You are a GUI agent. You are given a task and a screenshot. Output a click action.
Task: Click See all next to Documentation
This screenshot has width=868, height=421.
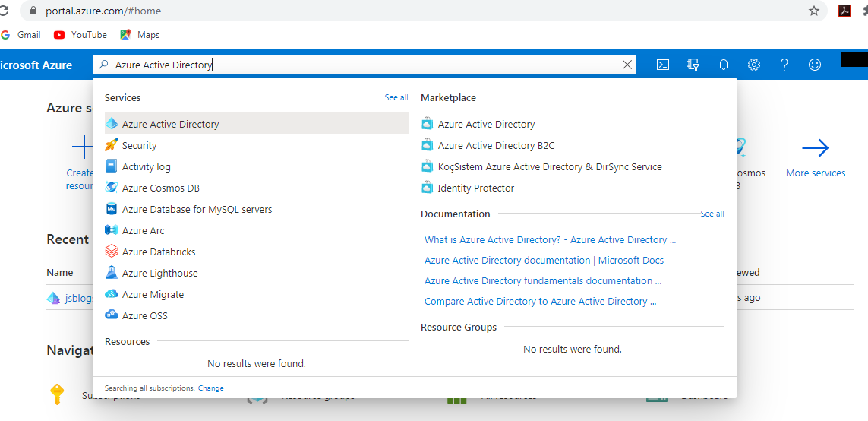pos(712,214)
